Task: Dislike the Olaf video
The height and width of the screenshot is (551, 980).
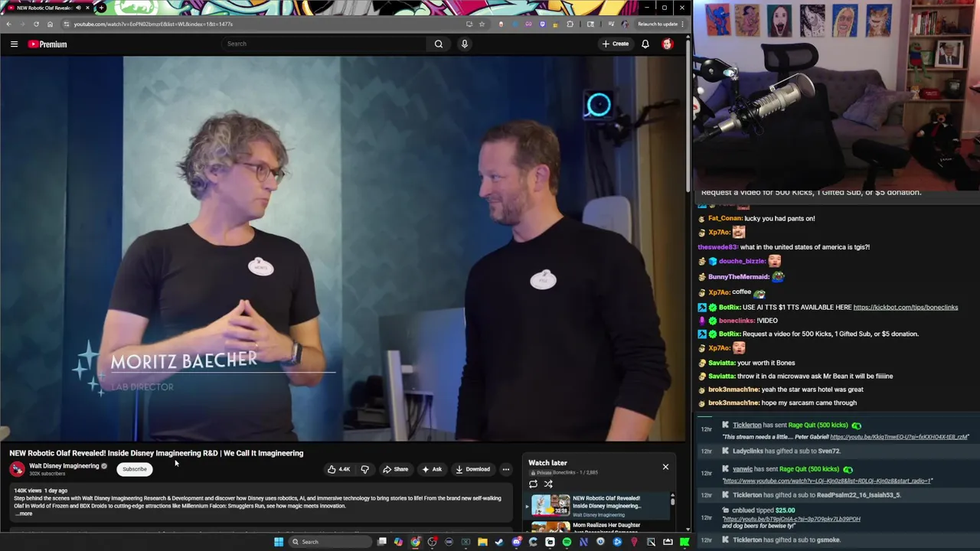Action: pyautogui.click(x=365, y=469)
